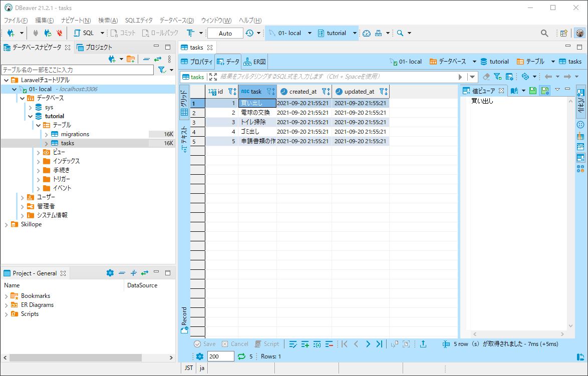Click the funnel filter icon beside the table name search
The width and height of the screenshot is (588, 376).
(162, 70)
